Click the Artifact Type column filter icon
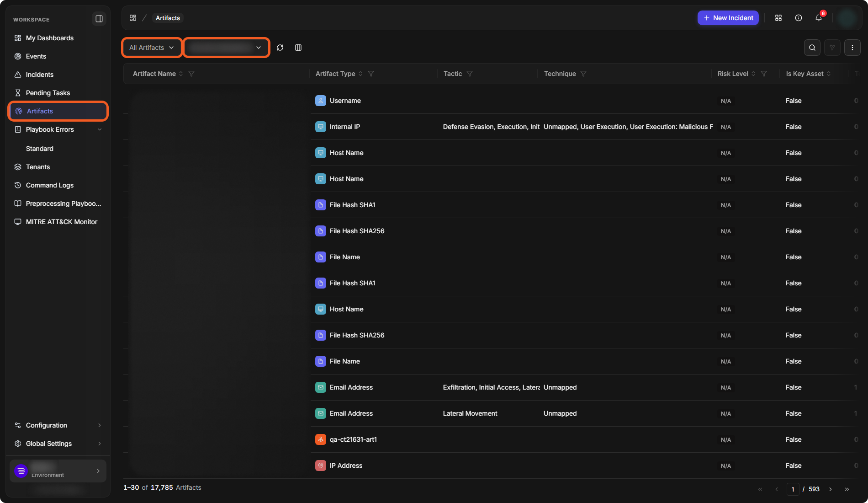The height and width of the screenshot is (503, 868). (371, 74)
